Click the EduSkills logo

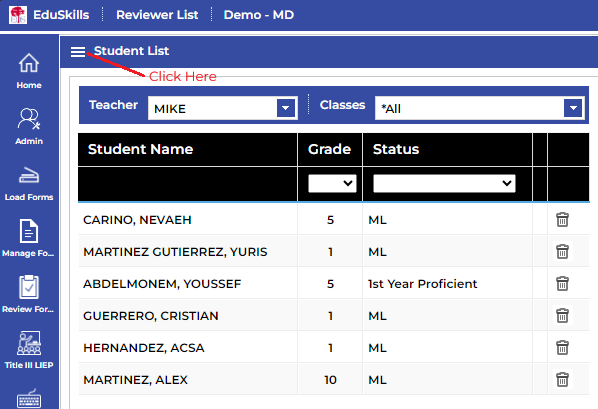(x=18, y=15)
